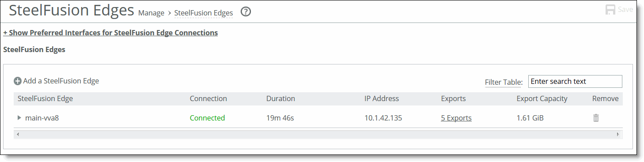The height and width of the screenshot is (162, 644).
Task: Click the help question mark icon
Action: pos(246,12)
